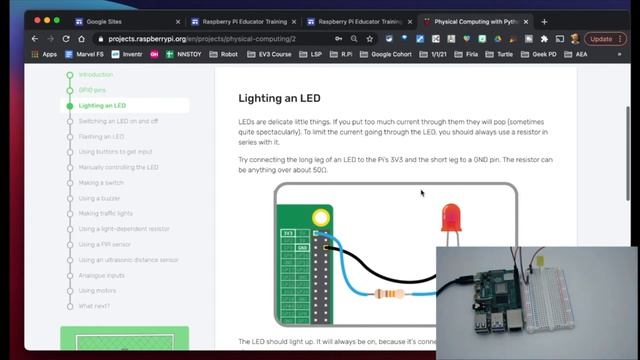
Task: Open the Turtle bookmarks folder
Action: 499,54
